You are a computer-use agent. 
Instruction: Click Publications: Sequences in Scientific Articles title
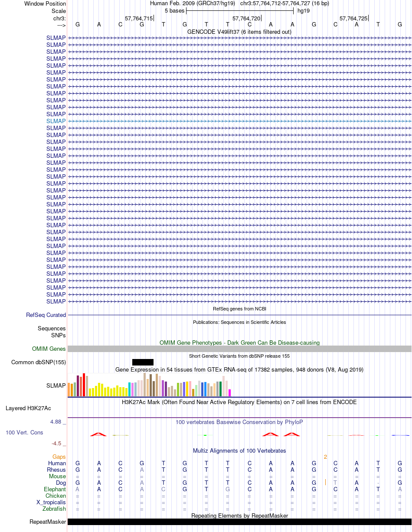(239, 322)
